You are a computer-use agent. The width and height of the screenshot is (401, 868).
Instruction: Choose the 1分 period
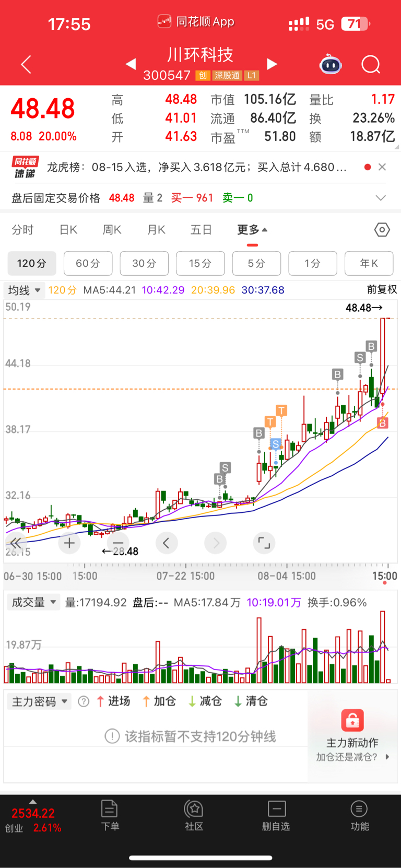313,263
